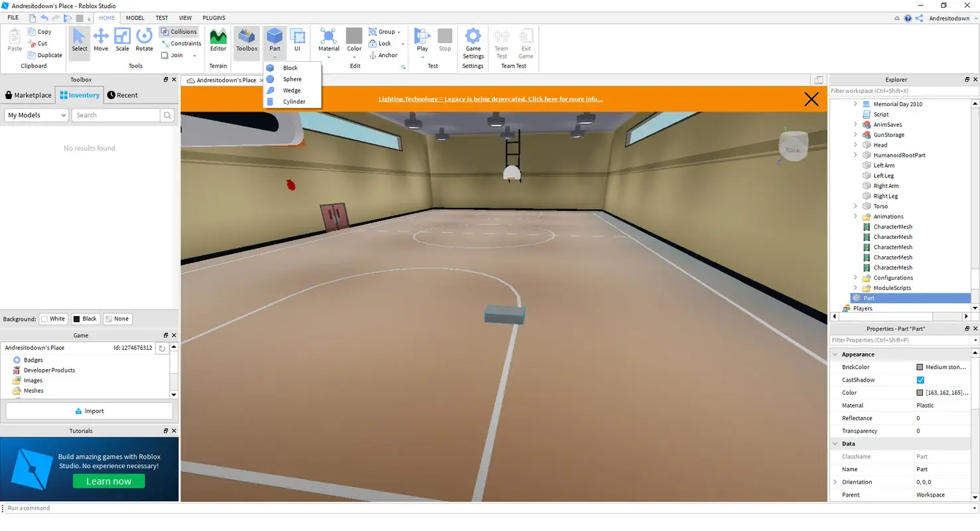Screen dimensions: 980x531
Task: Select the Rotate tool
Action: tap(144, 41)
